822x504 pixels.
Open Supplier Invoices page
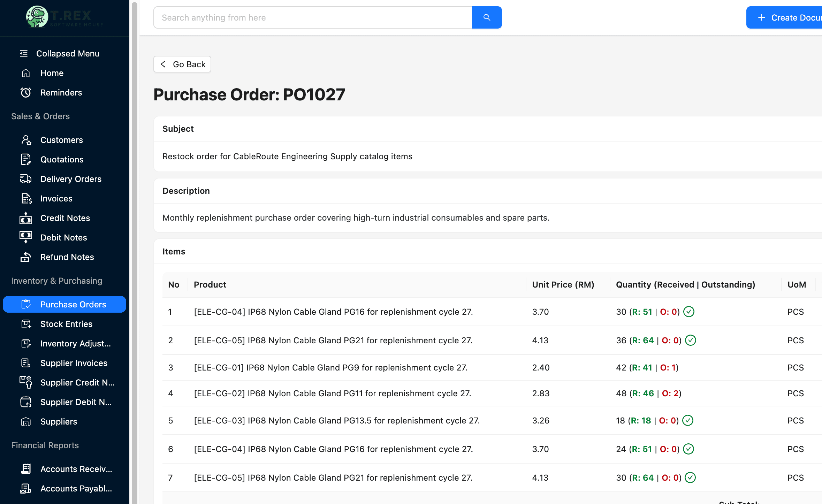tap(74, 363)
